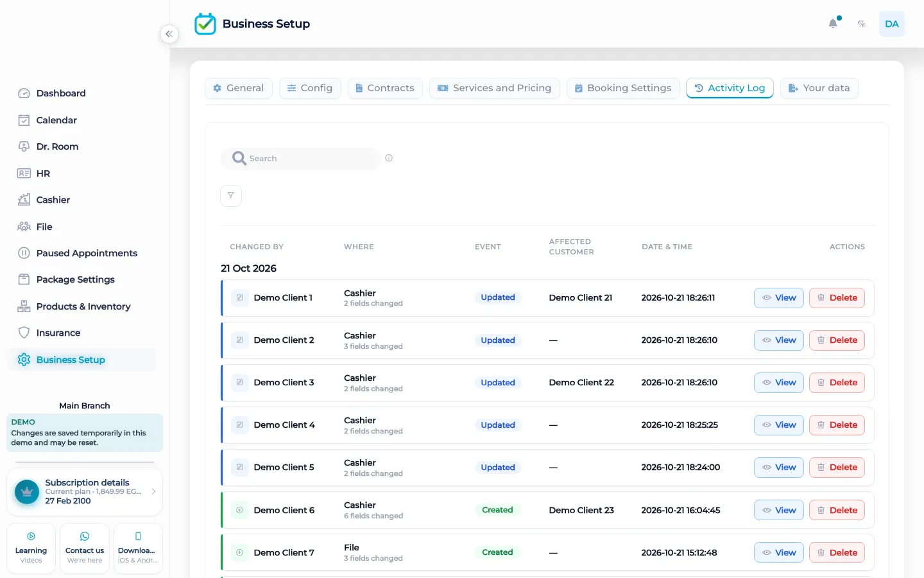Click the edit icon beside Demo Client 1
The width and height of the screenshot is (924, 578).
tap(239, 298)
